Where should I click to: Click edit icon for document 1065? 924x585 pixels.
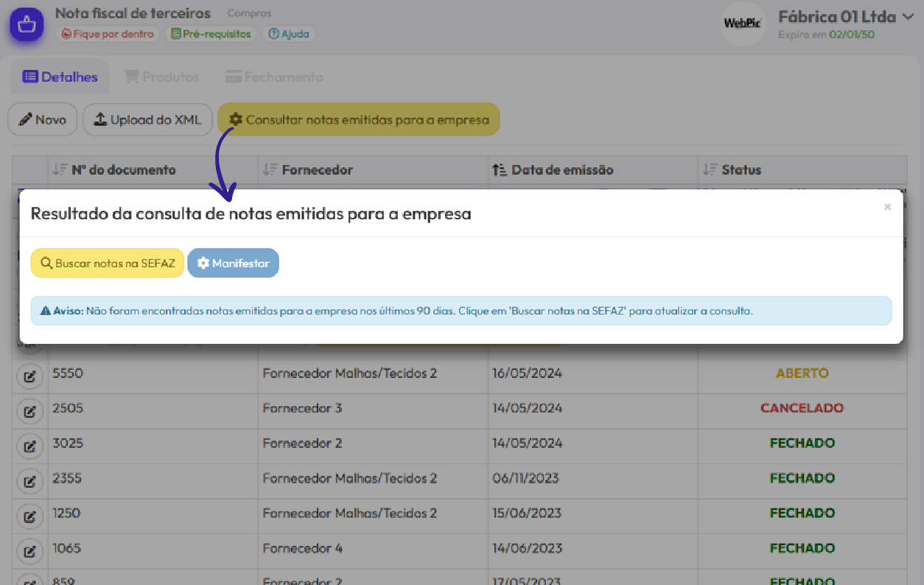click(29, 550)
